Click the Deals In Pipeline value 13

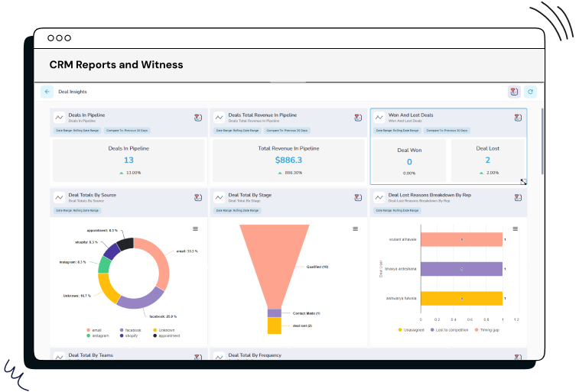[128, 160]
